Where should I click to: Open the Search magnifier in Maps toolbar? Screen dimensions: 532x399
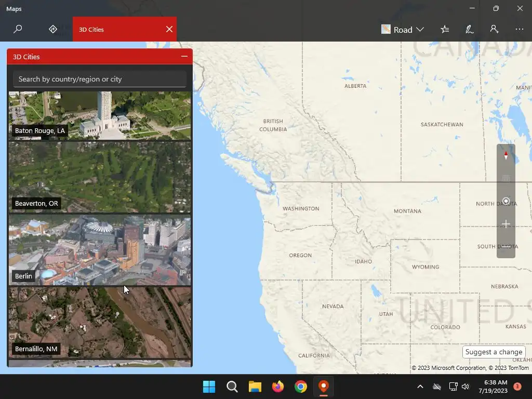[x=18, y=29]
